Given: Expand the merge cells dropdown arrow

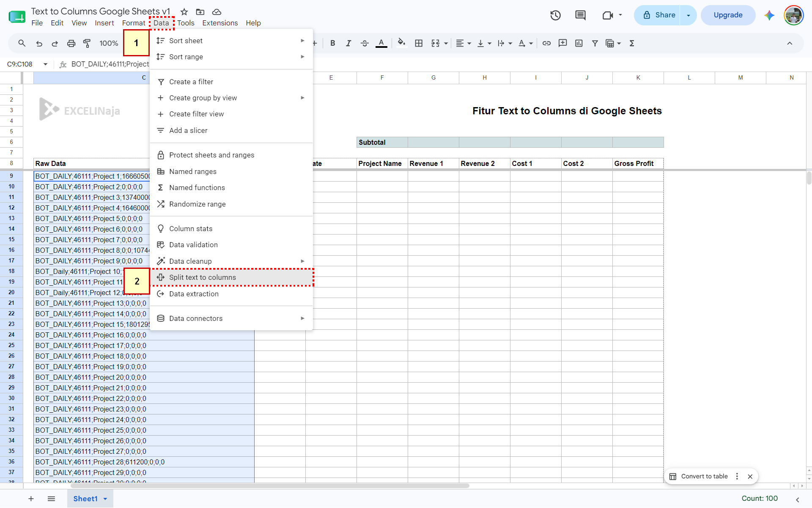Looking at the screenshot, I should (x=446, y=44).
